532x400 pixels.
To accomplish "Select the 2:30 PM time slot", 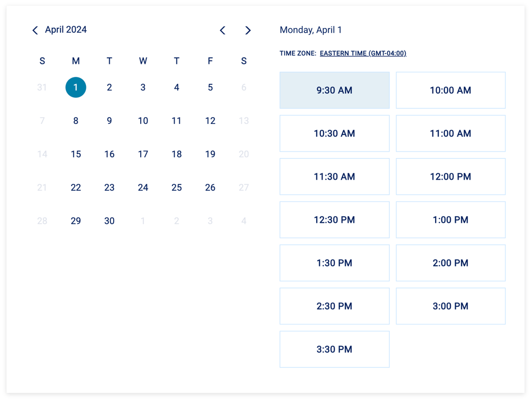I will pos(334,307).
